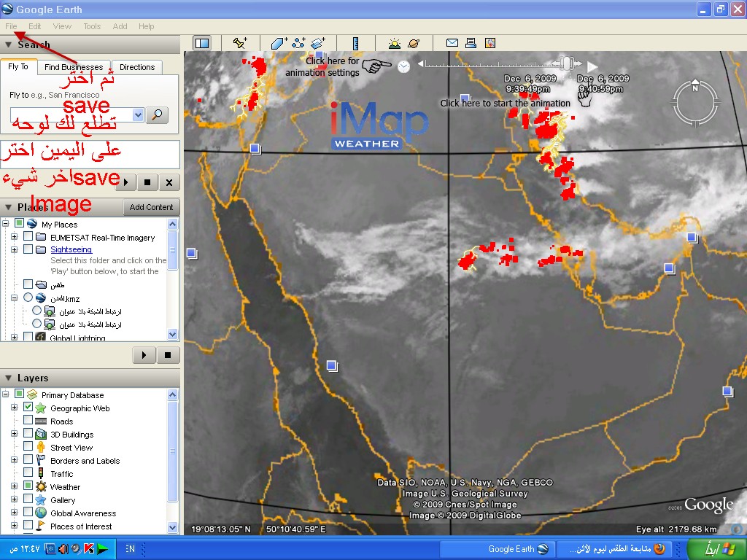Turn on the 3D Buildings layer

click(28, 433)
